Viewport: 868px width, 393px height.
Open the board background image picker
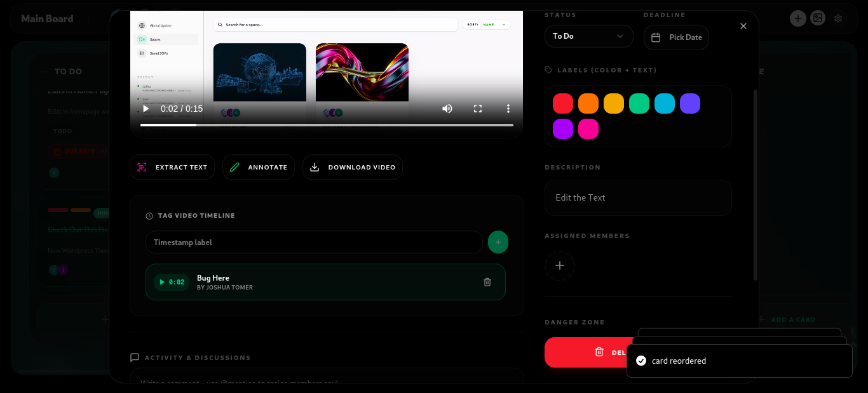click(x=818, y=18)
